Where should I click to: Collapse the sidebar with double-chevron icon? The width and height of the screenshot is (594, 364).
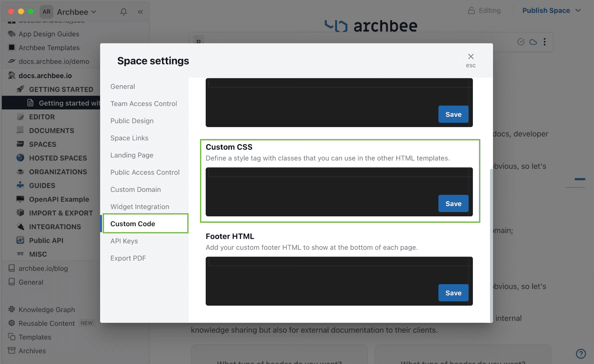point(140,12)
